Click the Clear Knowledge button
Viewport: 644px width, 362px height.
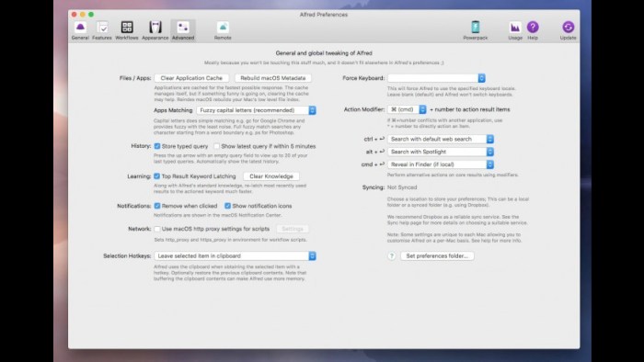coord(271,176)
